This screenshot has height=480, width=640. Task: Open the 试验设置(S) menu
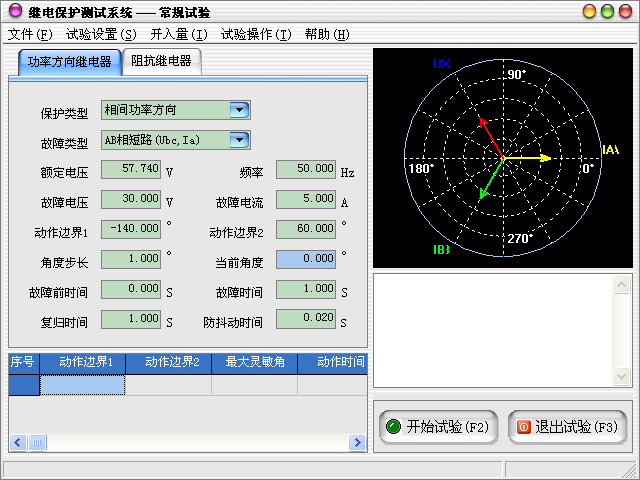point(101,34)
